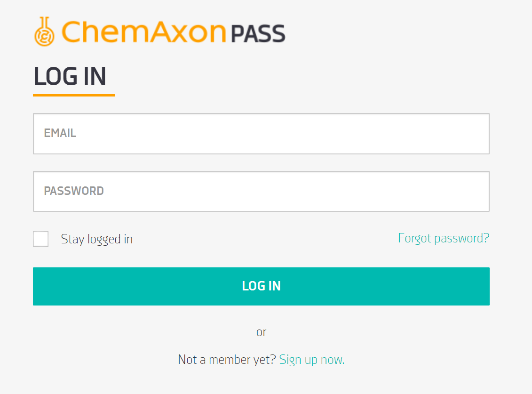This screenshot has height=394, width=532.
Task: Focus the Email input field
Action: click(x=261, y=134)
